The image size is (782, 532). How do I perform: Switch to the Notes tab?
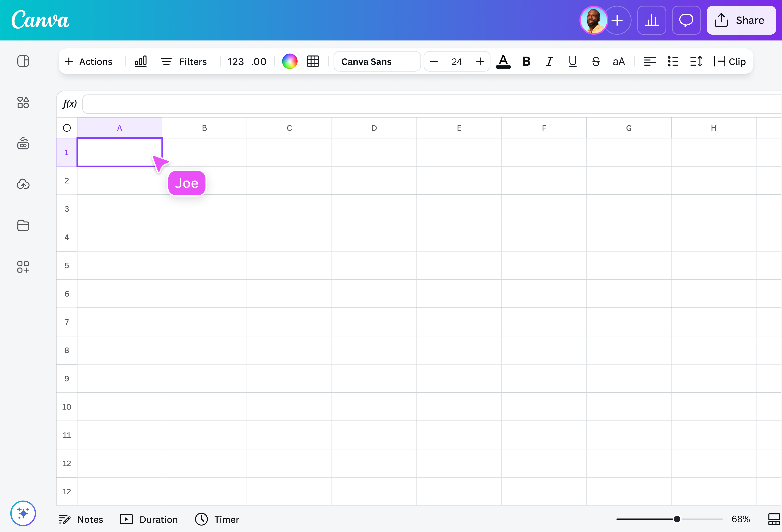point(81,519)
